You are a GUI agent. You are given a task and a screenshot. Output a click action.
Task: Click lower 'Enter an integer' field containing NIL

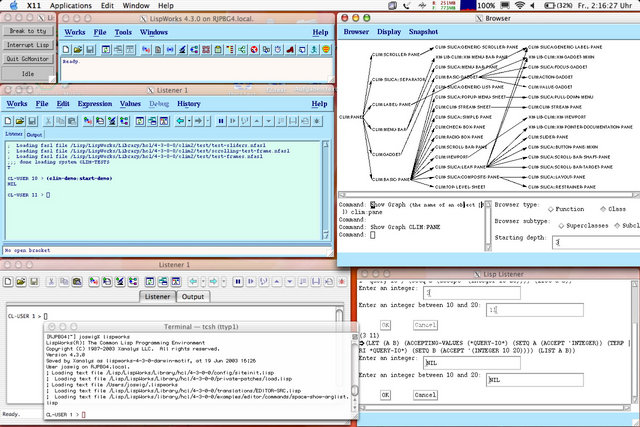[472, 363]
